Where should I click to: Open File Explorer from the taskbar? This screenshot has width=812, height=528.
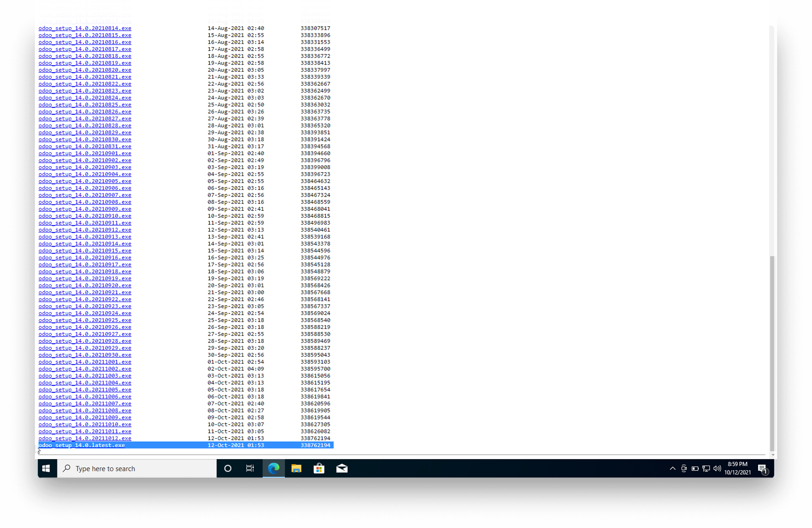click(x=296, y=469)
